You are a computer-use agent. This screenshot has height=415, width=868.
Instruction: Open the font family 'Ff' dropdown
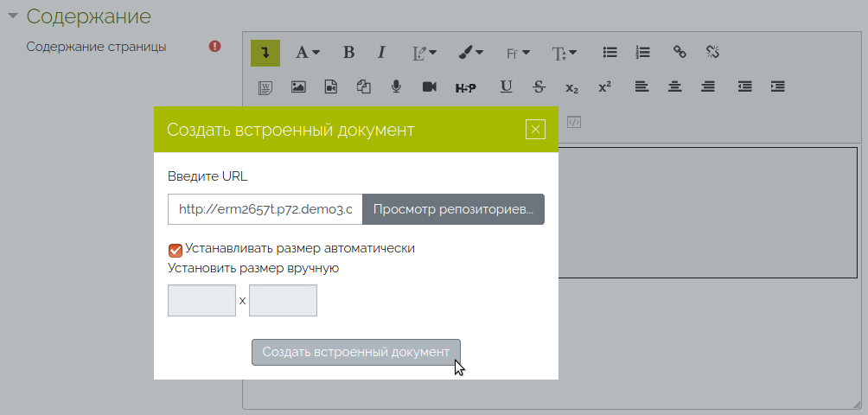[518, 53]
